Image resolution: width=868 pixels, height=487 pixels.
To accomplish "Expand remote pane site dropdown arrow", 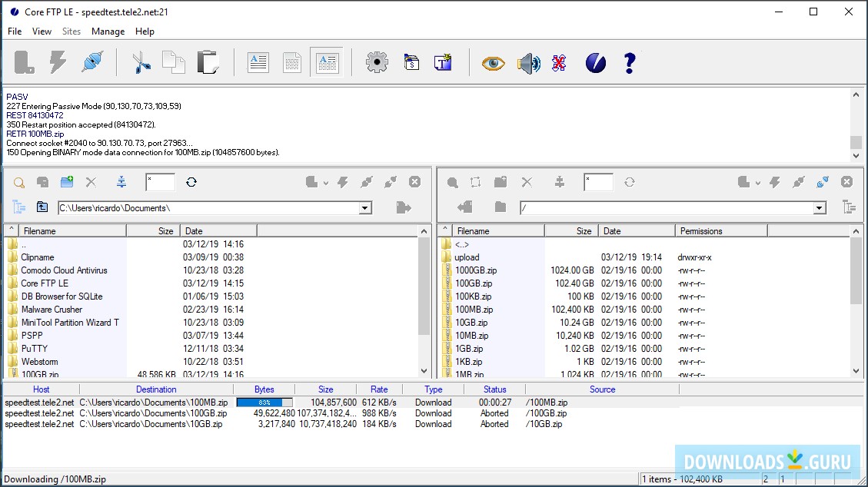I will click(x=757, y=183).
